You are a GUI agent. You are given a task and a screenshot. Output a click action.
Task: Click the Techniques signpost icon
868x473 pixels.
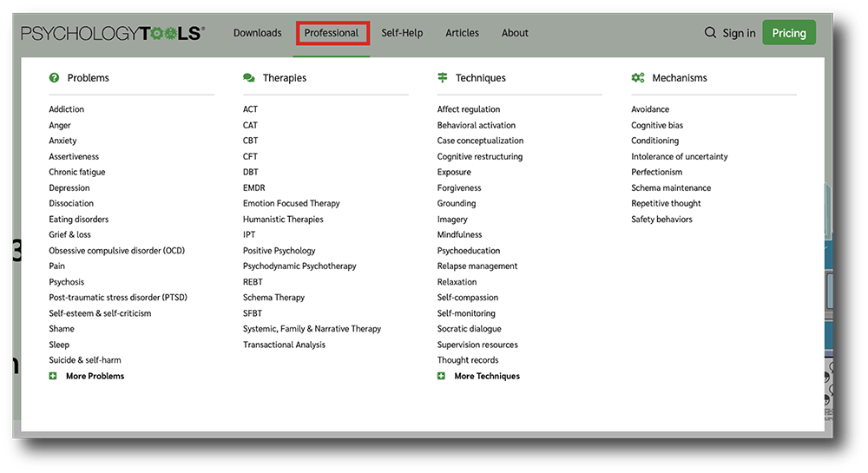click(x=443, y=78)
